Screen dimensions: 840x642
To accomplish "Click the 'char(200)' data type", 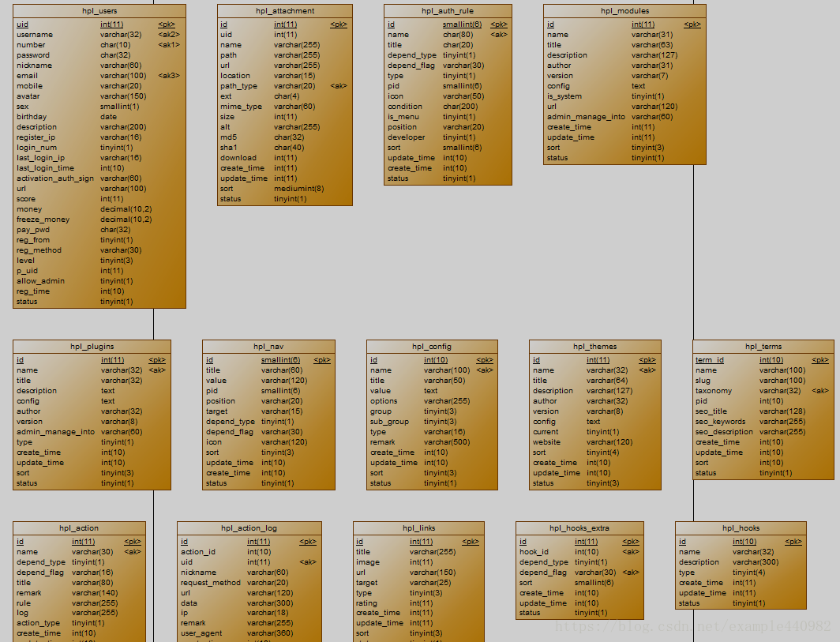I will 460,107.
